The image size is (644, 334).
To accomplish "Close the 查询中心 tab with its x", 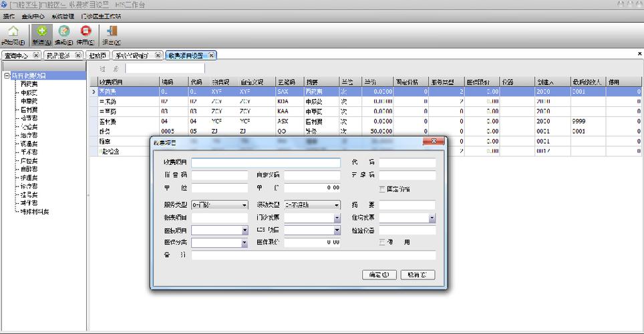I will coord(36,55).
